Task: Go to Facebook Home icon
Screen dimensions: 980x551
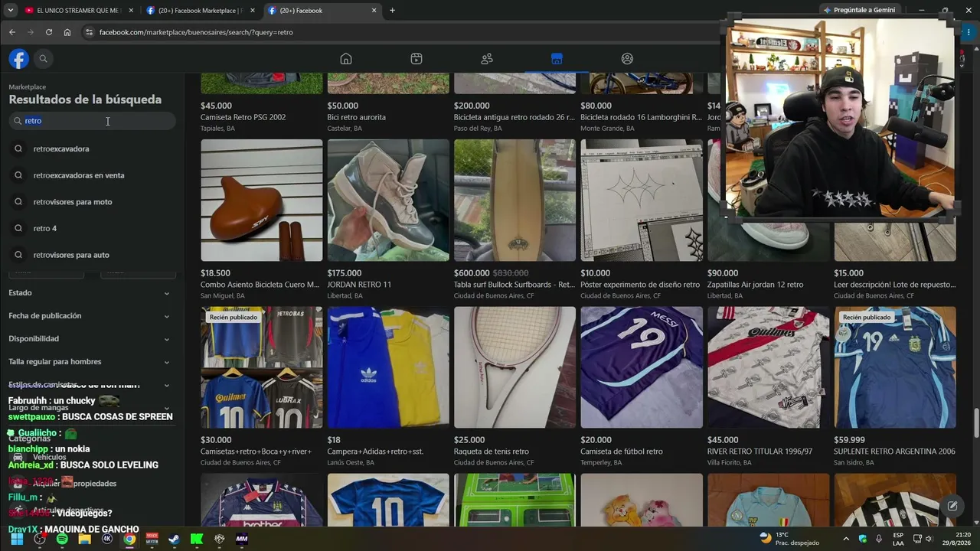Action: click(x=346, y=59)
